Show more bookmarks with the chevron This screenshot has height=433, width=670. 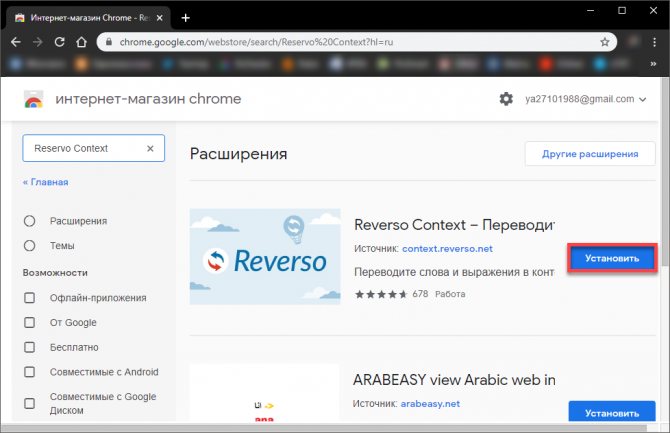click(653, 64)
